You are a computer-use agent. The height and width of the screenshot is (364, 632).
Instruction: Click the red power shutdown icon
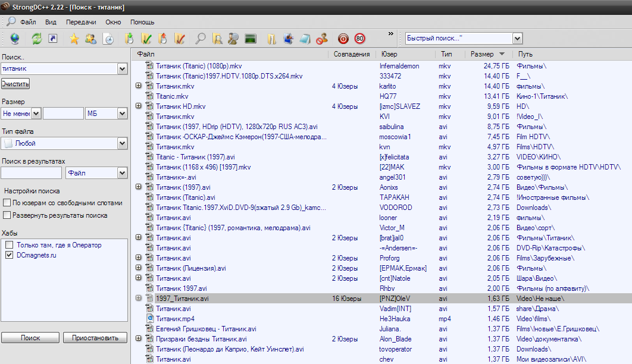point(343,39)
